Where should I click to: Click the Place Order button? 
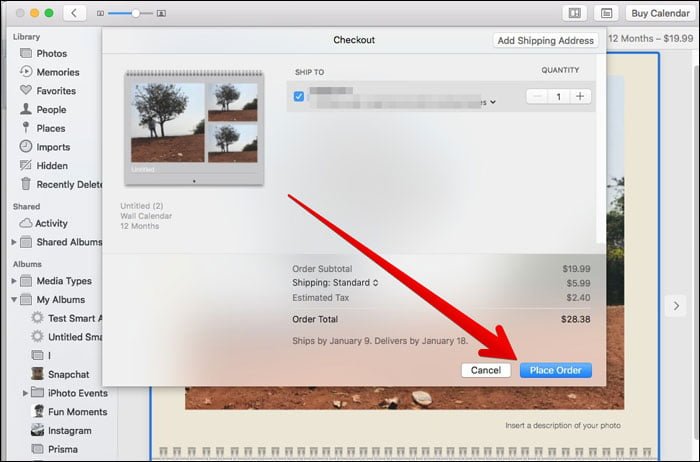(556, 370)
